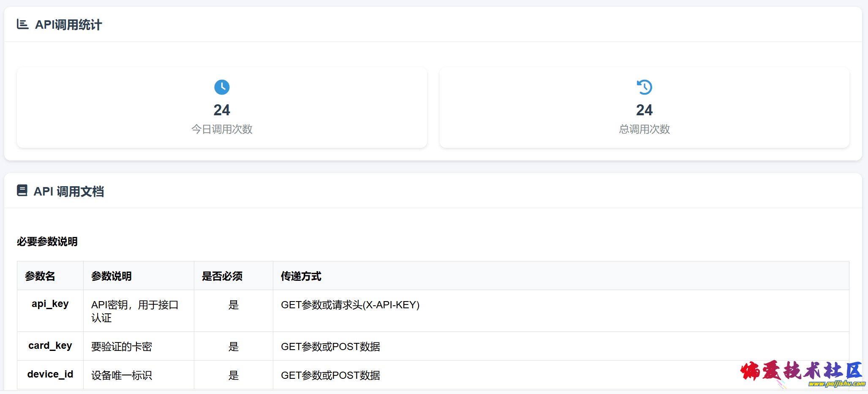Select the device_id parameter name cell

50,375
